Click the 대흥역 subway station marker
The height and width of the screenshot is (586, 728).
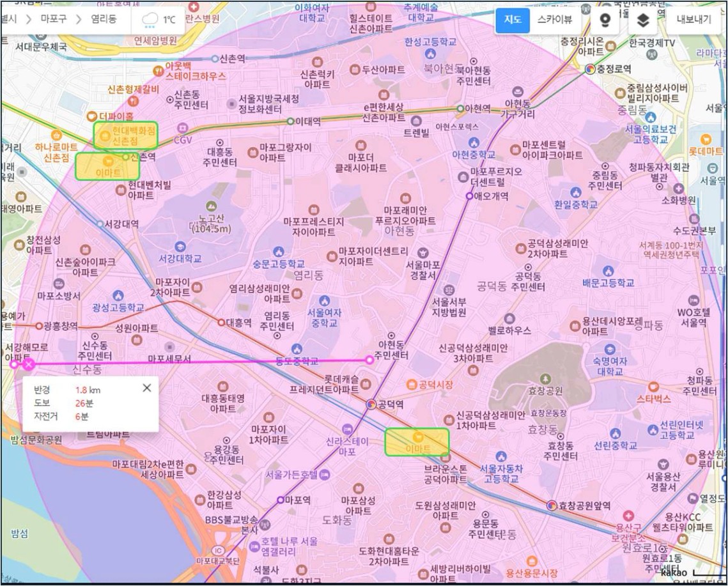tap(221, 322)
